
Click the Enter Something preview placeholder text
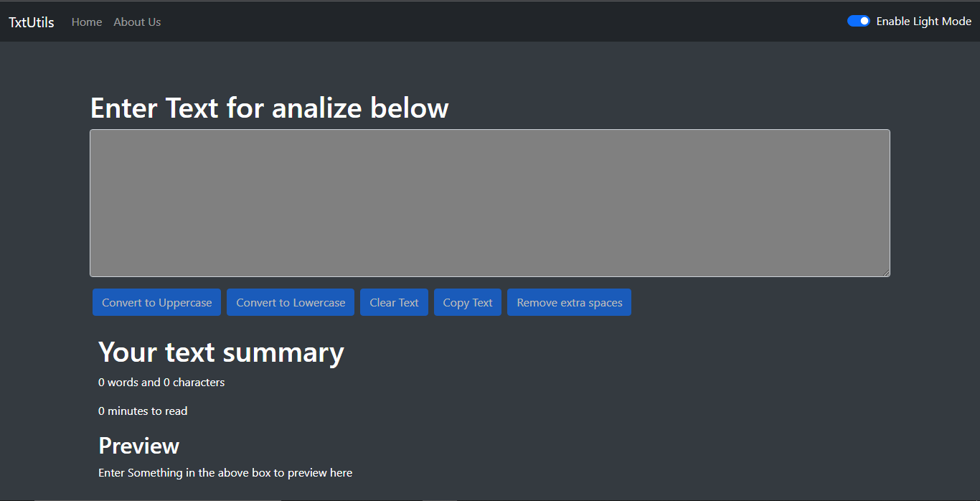(225, 473)
